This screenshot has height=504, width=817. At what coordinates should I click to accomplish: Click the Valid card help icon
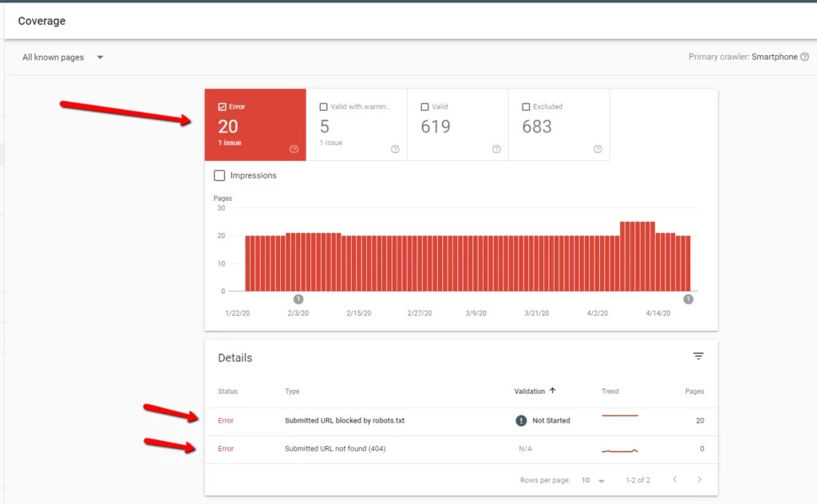pos(496,148)
